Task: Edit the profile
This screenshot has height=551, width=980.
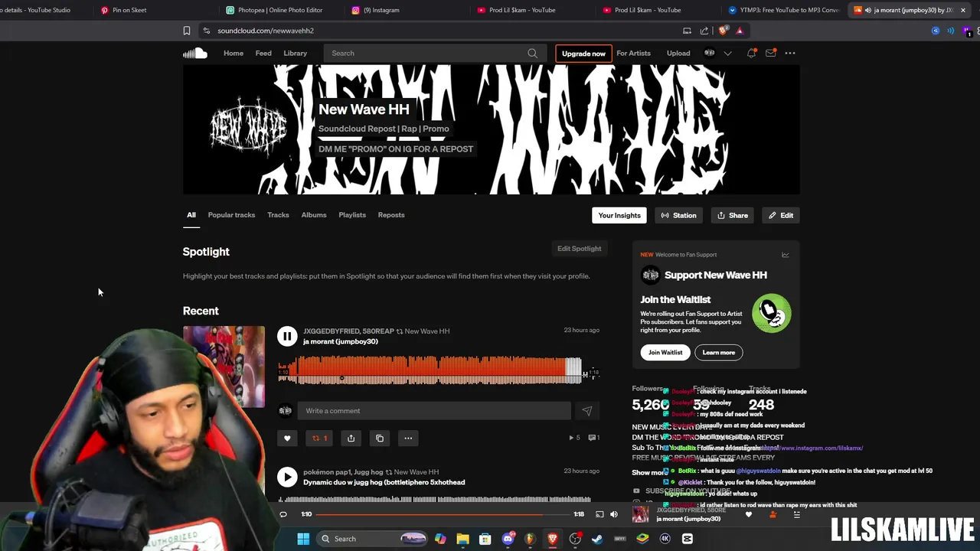Action: [781, 215]
